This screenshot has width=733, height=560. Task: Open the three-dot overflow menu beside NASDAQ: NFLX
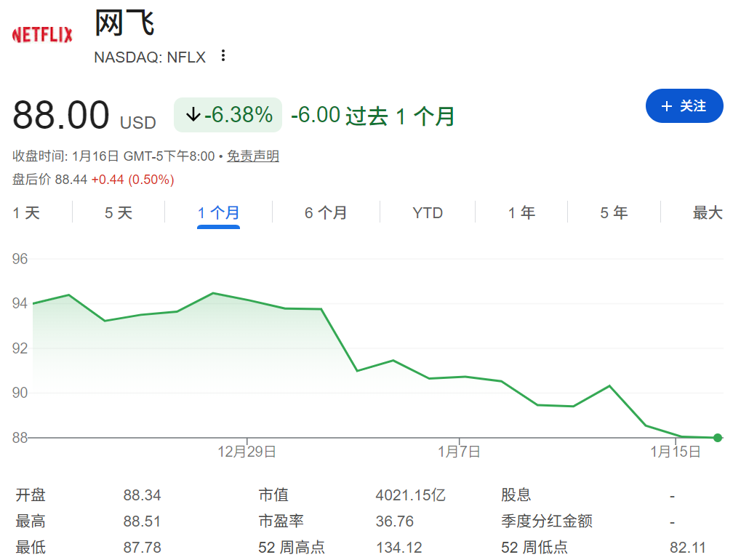click(223, 56)
